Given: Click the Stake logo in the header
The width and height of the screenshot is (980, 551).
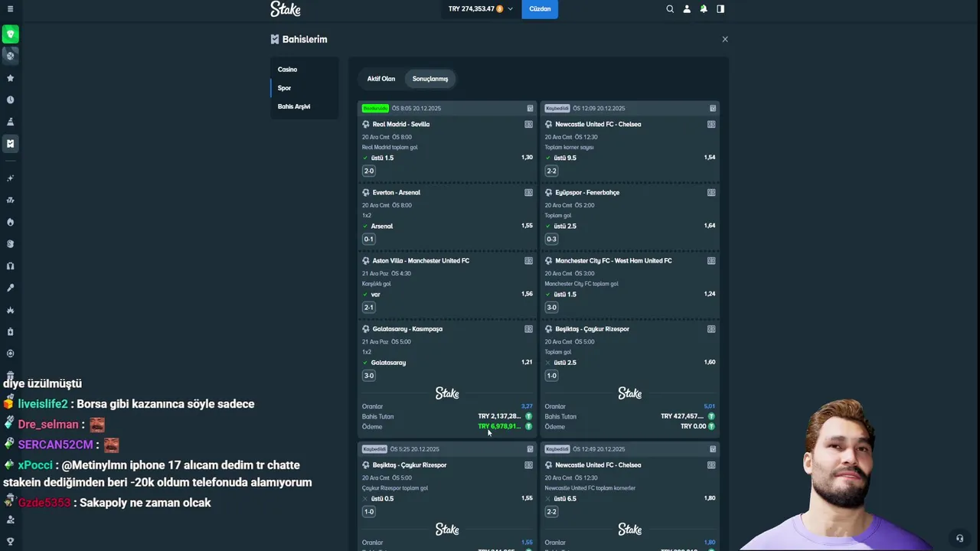Looking at the screenshot, I should point(286,9).
